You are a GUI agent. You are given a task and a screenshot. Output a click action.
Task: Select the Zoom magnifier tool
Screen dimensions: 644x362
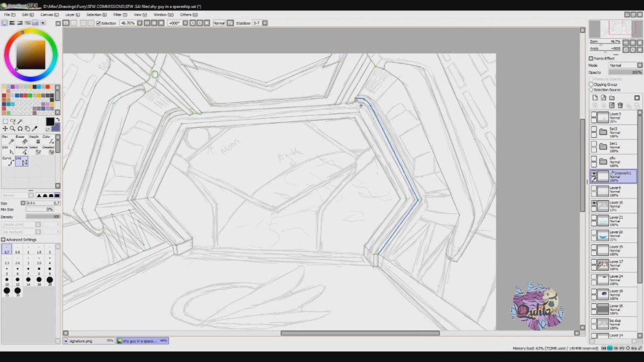(x=13, y=129)
